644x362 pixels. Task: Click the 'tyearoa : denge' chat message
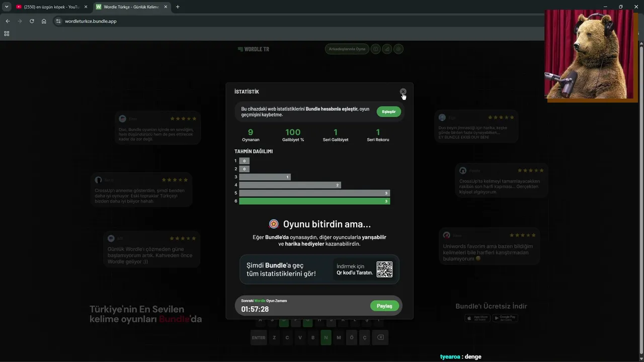click(460, 356)
